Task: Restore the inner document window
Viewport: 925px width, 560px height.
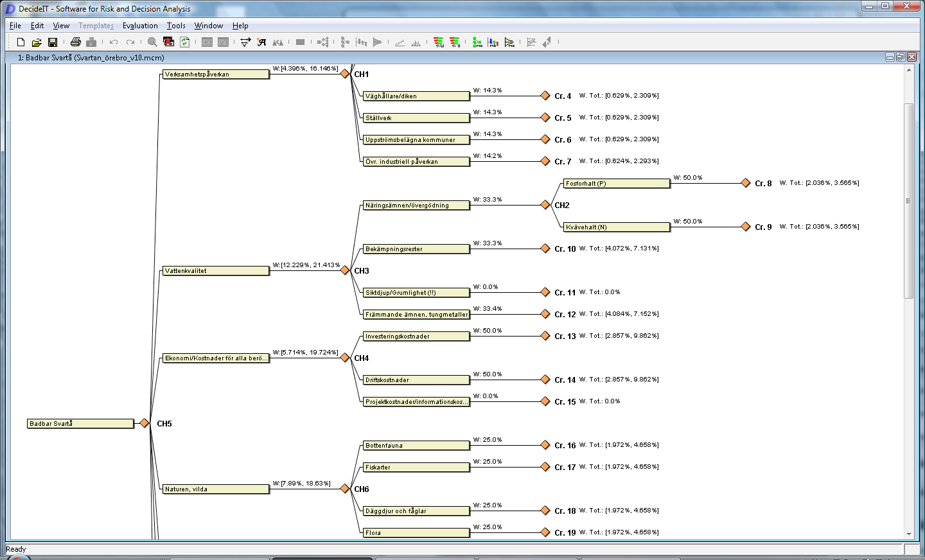Action: tap(901, 57)
